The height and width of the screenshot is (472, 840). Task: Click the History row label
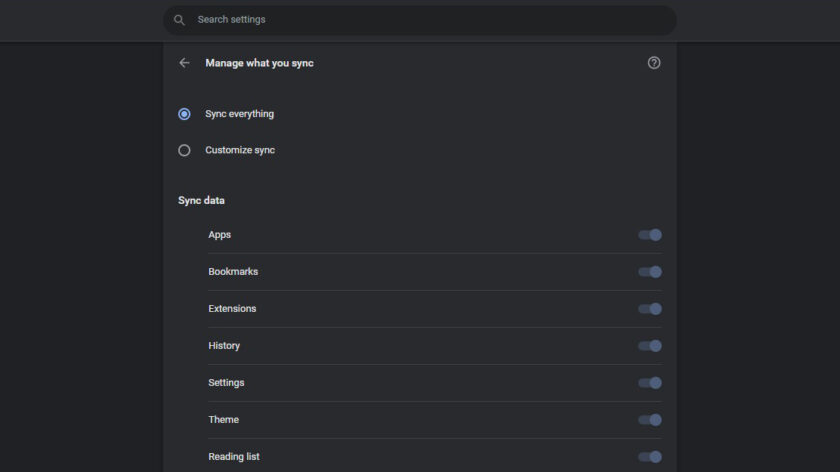224,346
